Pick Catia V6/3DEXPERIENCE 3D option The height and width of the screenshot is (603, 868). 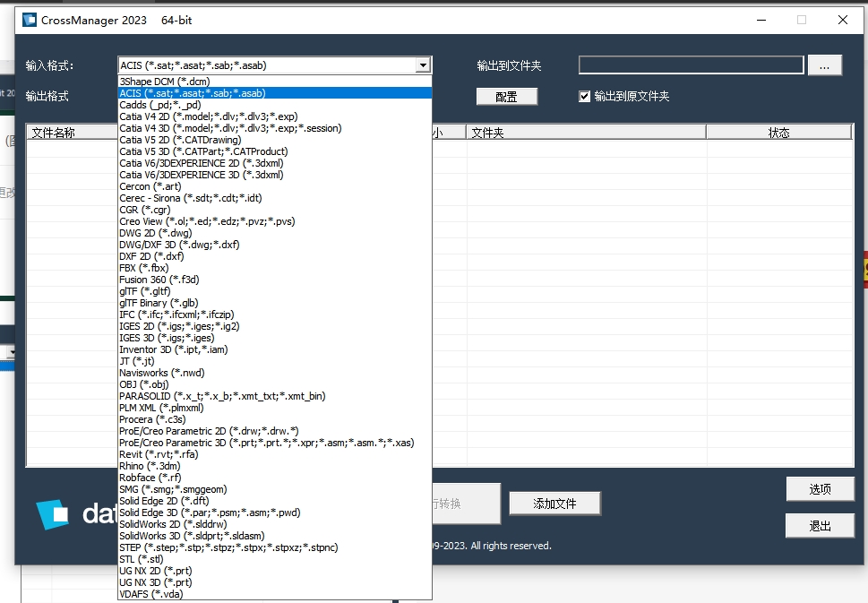[x=275, y=175]
